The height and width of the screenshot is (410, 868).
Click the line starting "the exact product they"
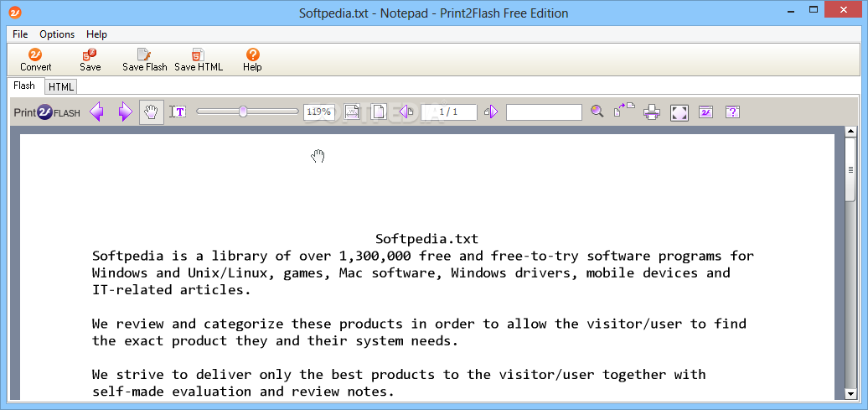point(275,340)
